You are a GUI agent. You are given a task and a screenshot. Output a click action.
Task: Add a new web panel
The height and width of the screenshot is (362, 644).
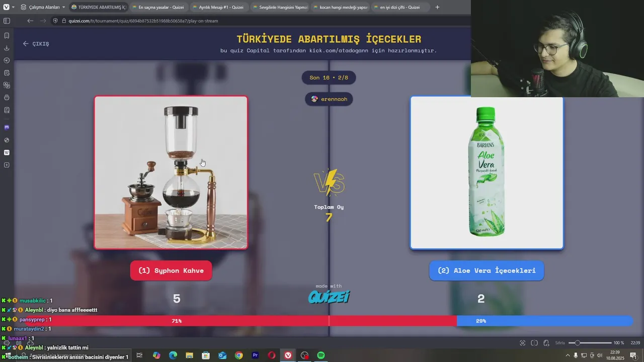pyautogui.click(x=7, y=165)
